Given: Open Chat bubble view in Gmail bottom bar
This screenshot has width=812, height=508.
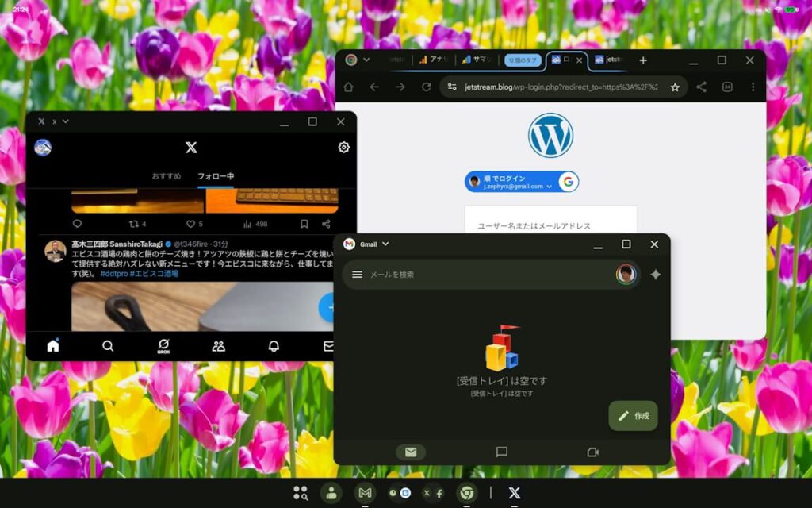Looking at the screenshot, I should pos(502,452).
